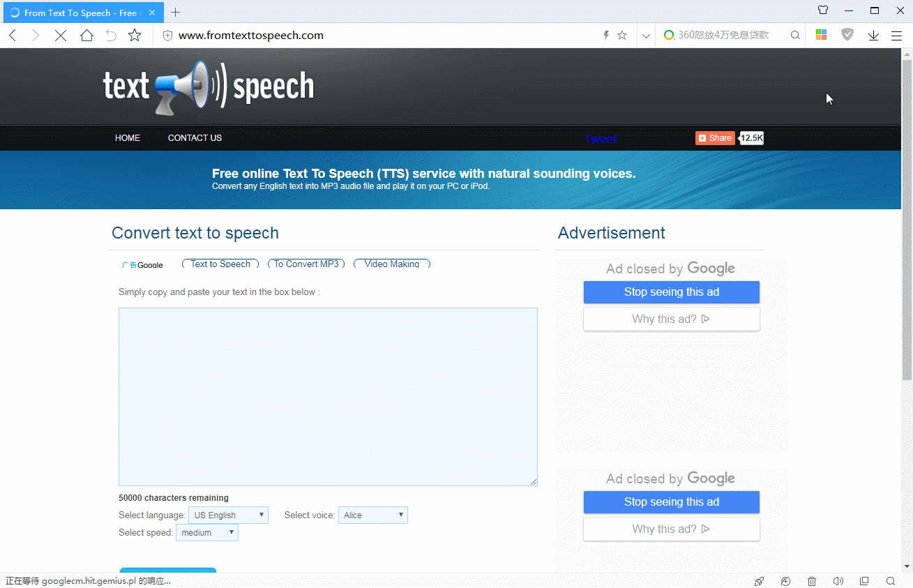Expand the Select language dropdown
Viewport: 913px width, 588px height.
coord(228,515)
